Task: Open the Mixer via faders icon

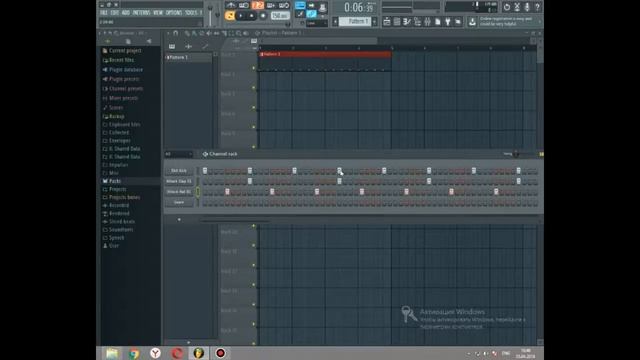Action: pyautogui.click(x=427, y=22)
